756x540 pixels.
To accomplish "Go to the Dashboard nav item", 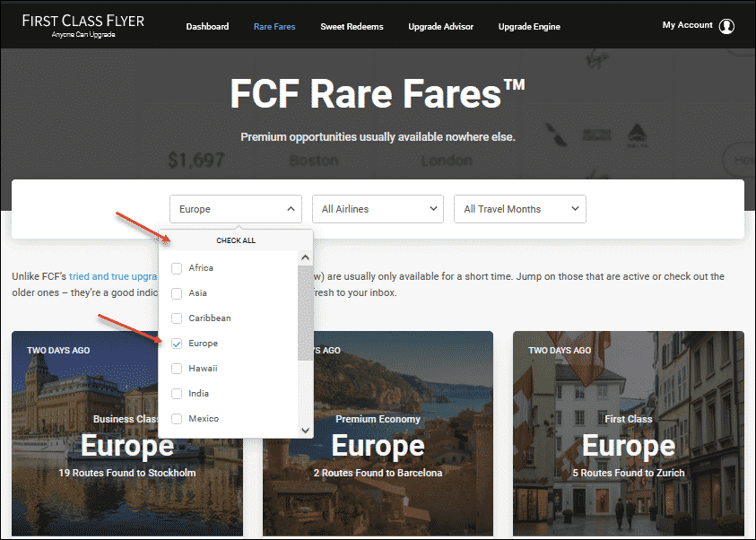I will [x=207, y=27].
